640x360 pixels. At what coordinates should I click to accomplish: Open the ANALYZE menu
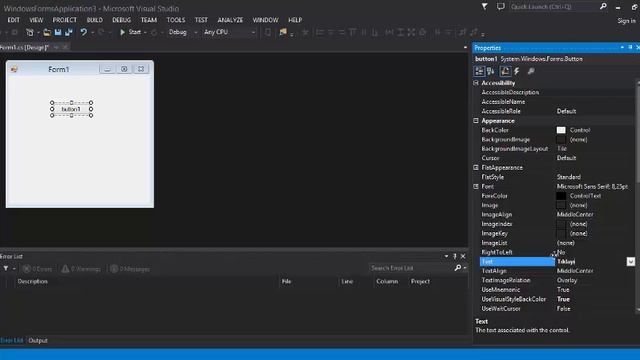pyautogui.click(x=230, y=20)
